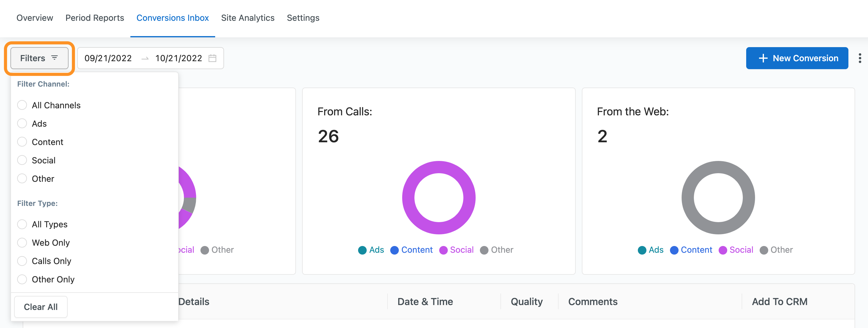
Task: Choose the Calls Only filter type
Action: 22,261
